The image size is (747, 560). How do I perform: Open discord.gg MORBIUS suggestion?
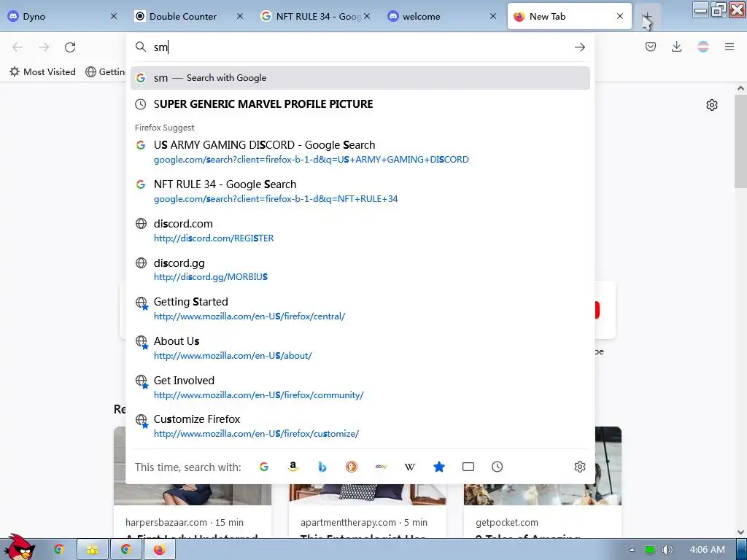[x=360, y=270]
